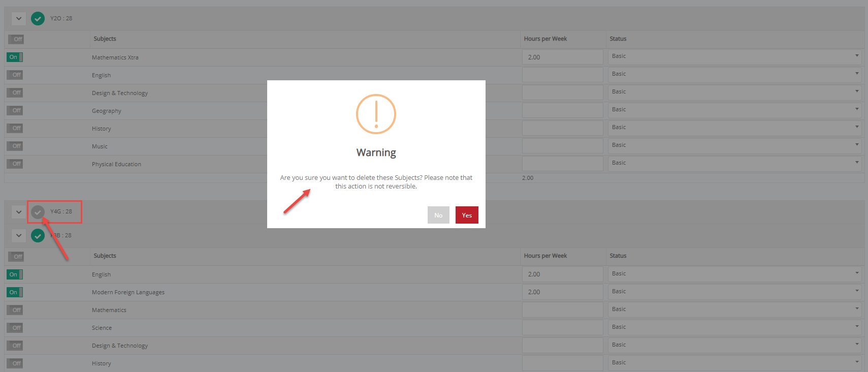Click the Y2O : 28 group label

[61, 18]
